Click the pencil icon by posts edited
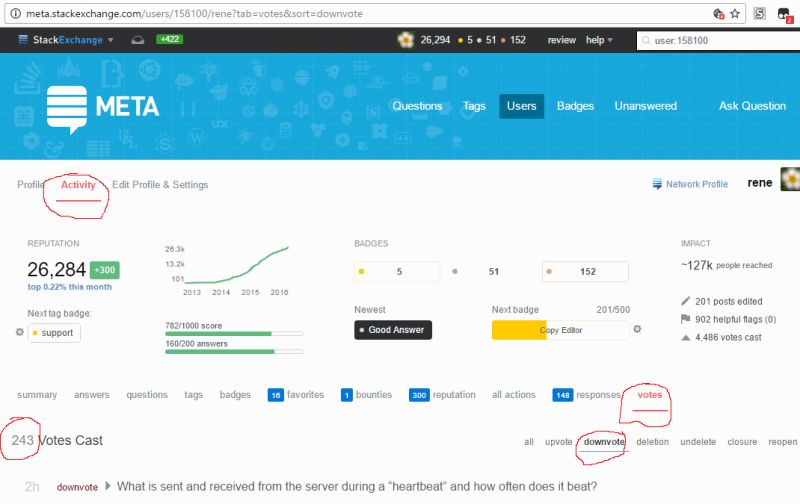 point(686,301)
